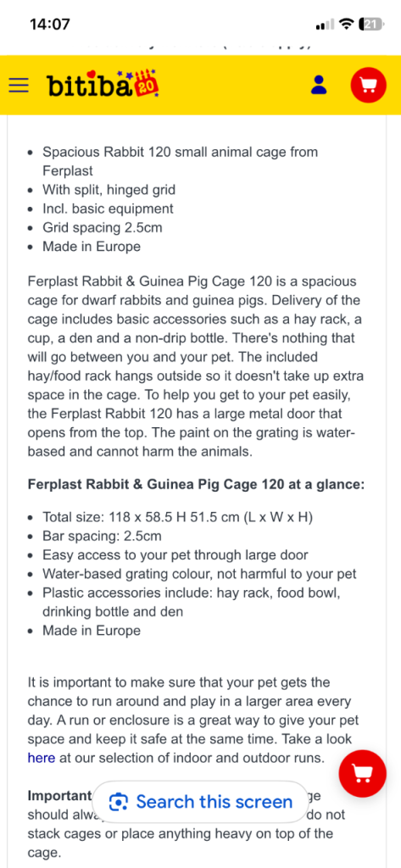
Task: Tap the bitiba logo to go home
Action: tap(103, 84)
